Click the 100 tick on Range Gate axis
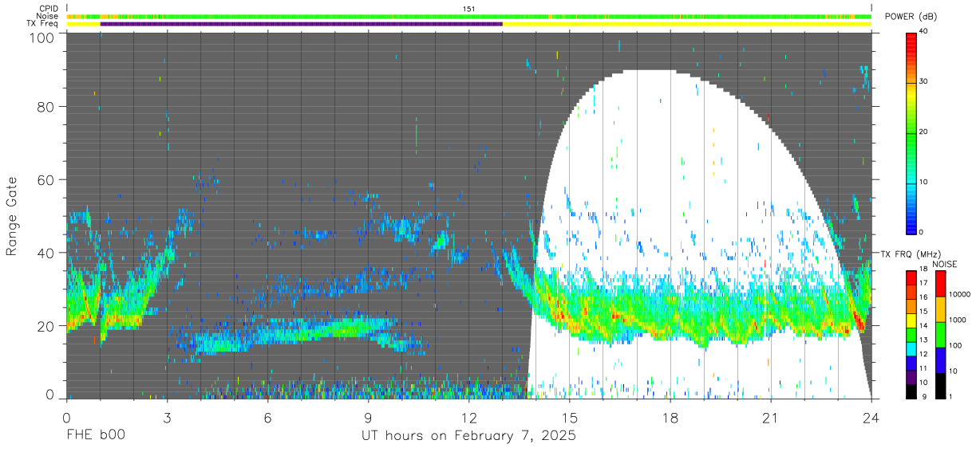Viewport: 980px width, 452px height. (x=41, y=37)
